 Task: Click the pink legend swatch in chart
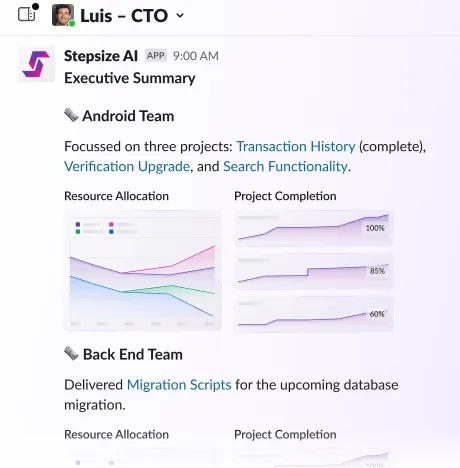point(111,224)
